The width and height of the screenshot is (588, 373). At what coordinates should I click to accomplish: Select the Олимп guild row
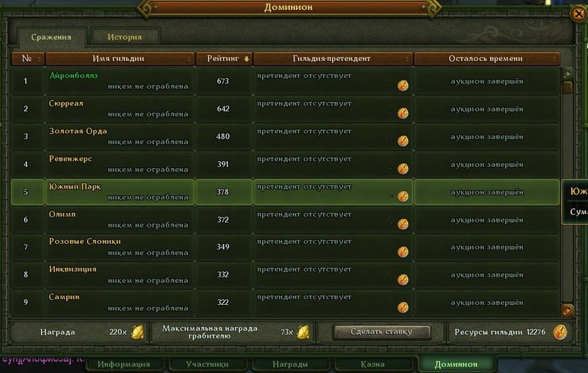tap(285, 220)
